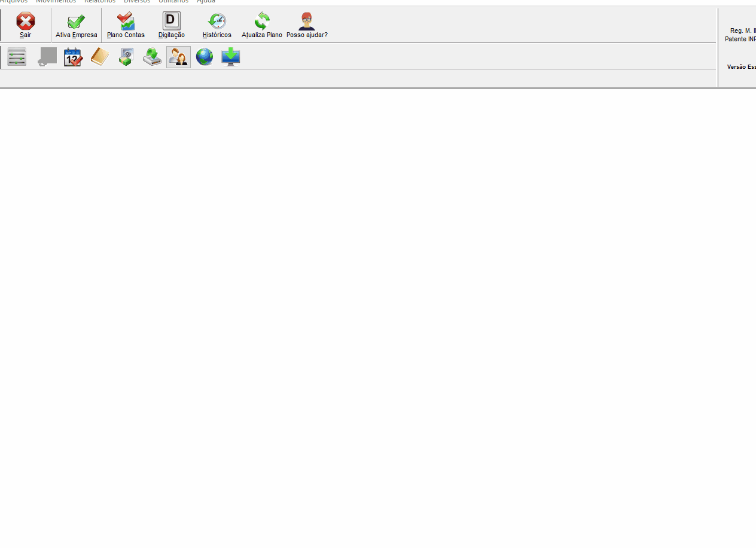Launch the Digitação entry screen
Image resolution: width=756 pixels, height=548 pixels.
point(171,25)
